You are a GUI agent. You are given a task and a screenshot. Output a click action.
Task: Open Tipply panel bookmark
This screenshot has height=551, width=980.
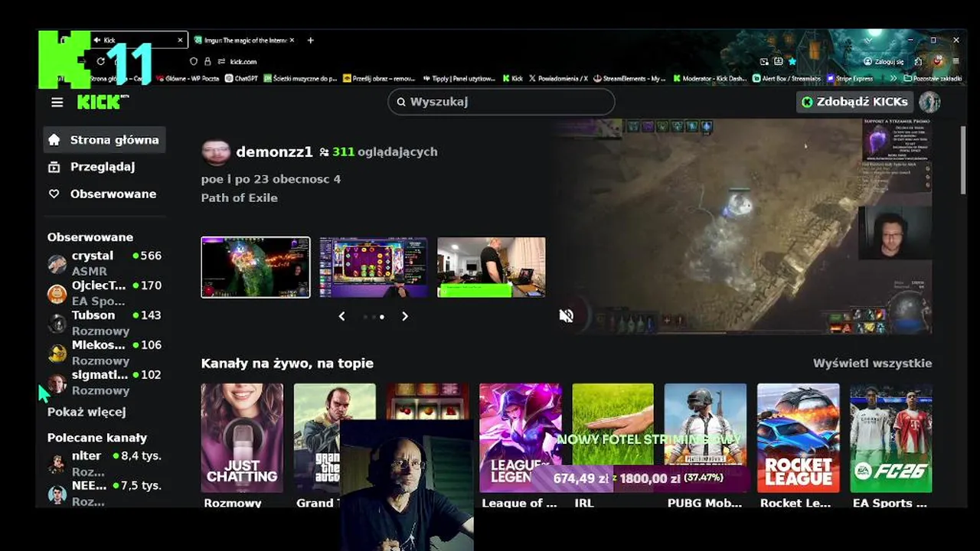[459, 78]
